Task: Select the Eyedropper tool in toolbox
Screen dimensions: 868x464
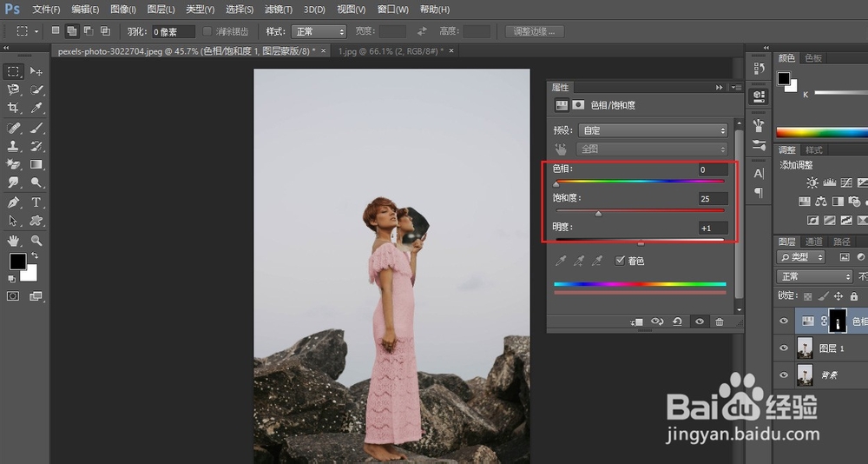Action: (36, 108)
